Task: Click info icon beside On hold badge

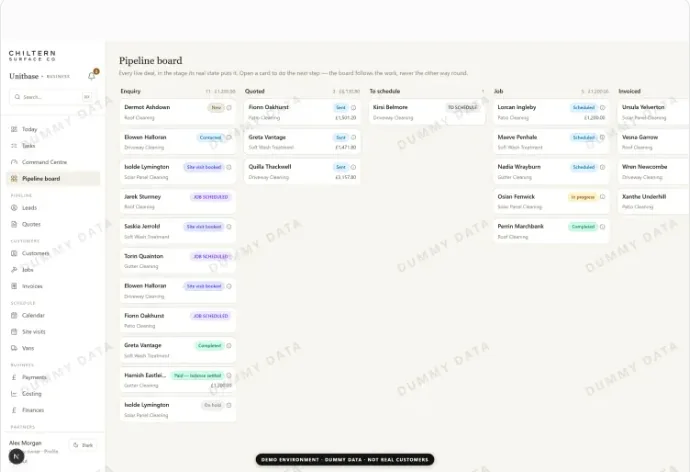Action: click(x=229, y=405)
